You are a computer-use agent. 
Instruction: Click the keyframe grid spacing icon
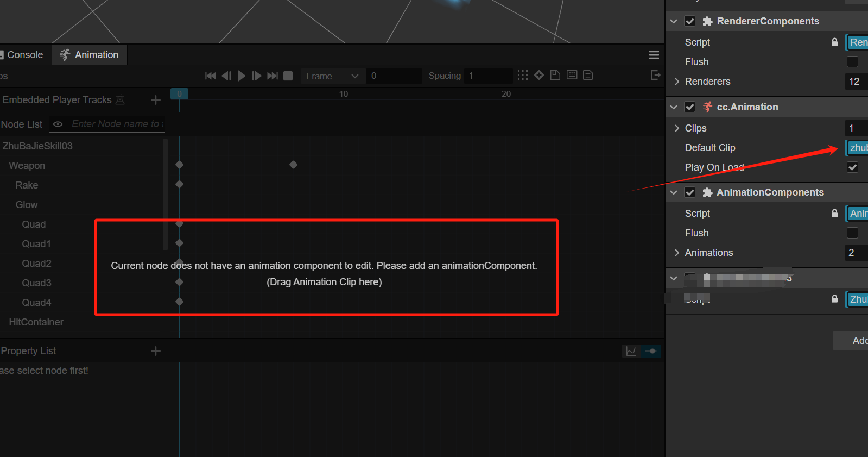pyautogui.click(x=523, y=75)
